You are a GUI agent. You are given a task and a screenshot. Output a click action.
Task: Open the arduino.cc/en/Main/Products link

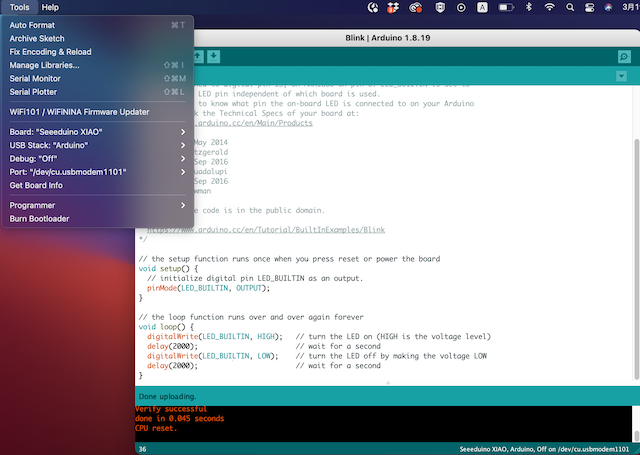(253, 123)
